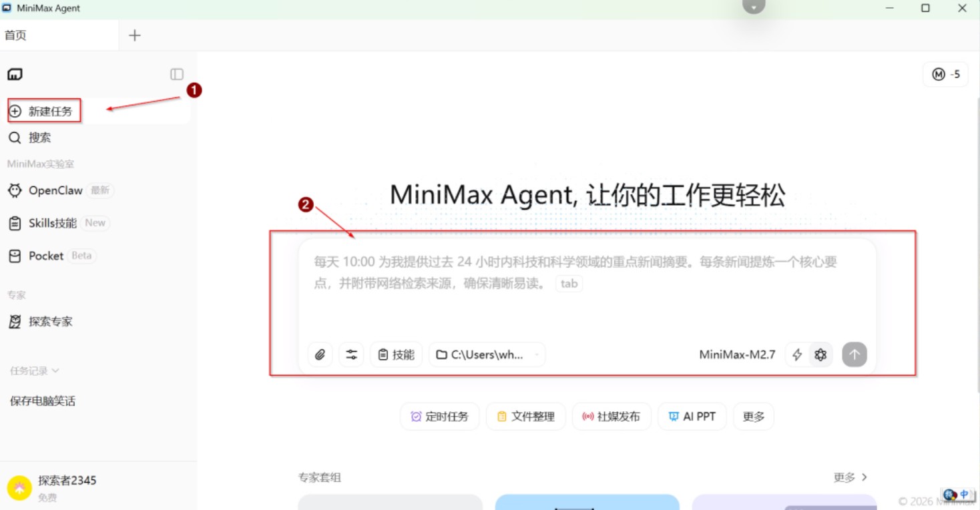Click the MiniMax logo icon in sidebar
980x510 pixels.
pyautogui.click(x=15, y=74)
